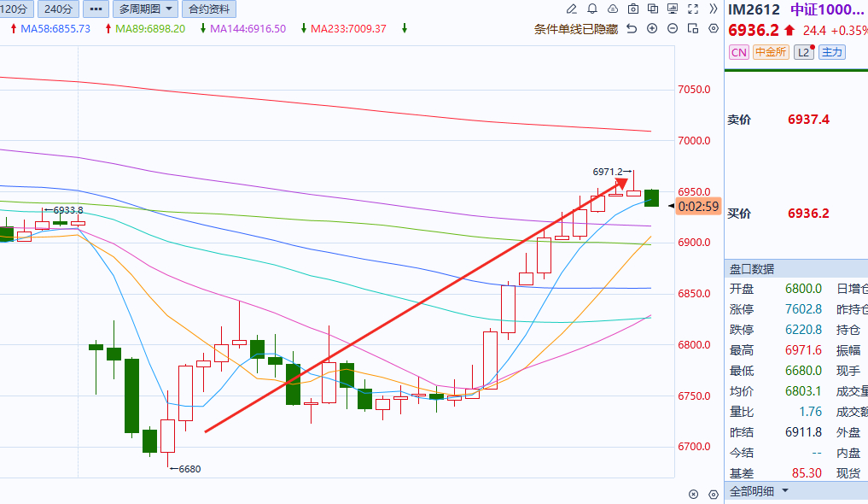868x504 pixels.
Task: Enter fullscreen chart mode
Action: (x=693, y=9)
